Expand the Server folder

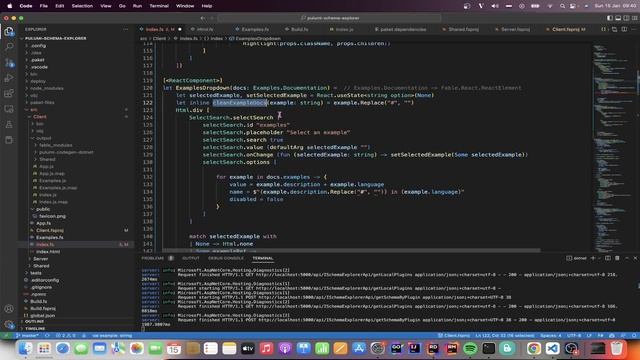click(x=40, y=259)
